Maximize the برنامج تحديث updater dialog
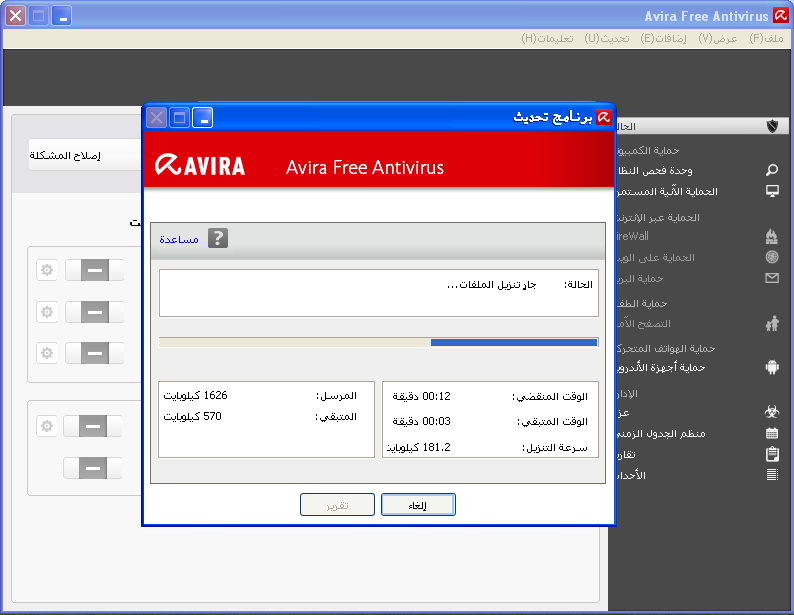794x615 pixels. (x=179, y=118)
